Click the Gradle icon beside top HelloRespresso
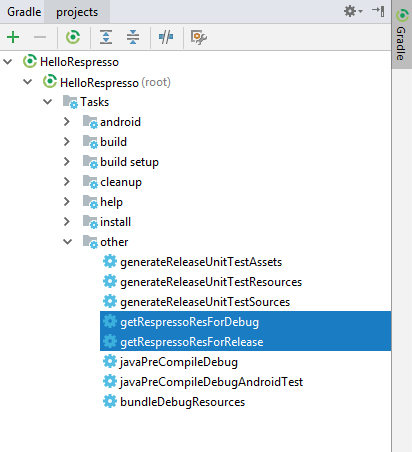This screenshot has height=452, width=412. pos(30,61)
